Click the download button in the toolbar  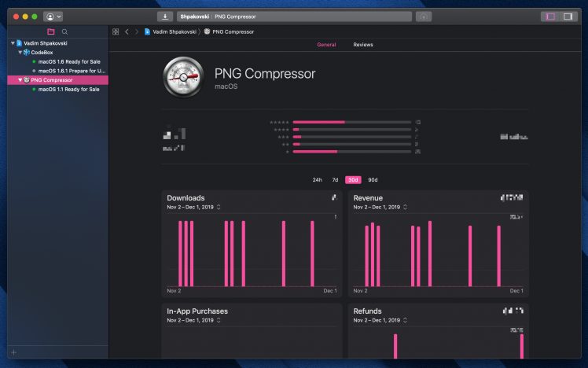click(165, 17)
